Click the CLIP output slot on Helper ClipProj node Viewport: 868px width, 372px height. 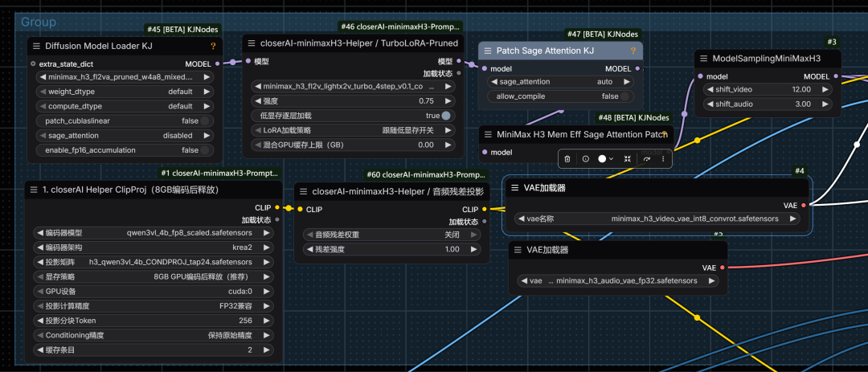coord(276,208)
